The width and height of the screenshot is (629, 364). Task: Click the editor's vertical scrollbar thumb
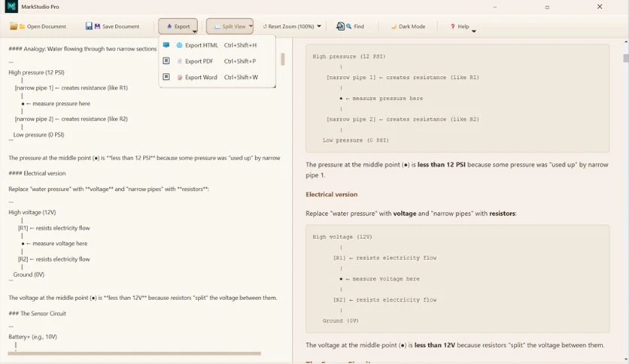(x=283, y=59)
